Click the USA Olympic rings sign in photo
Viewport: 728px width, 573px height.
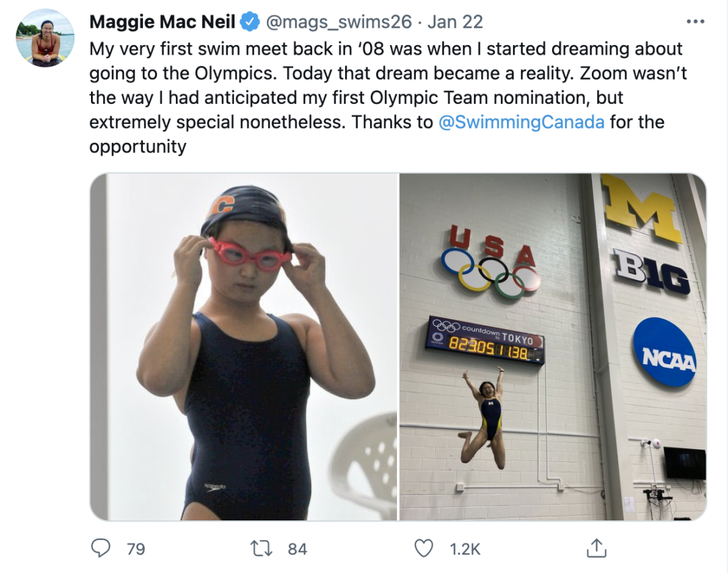click(493, 263)
